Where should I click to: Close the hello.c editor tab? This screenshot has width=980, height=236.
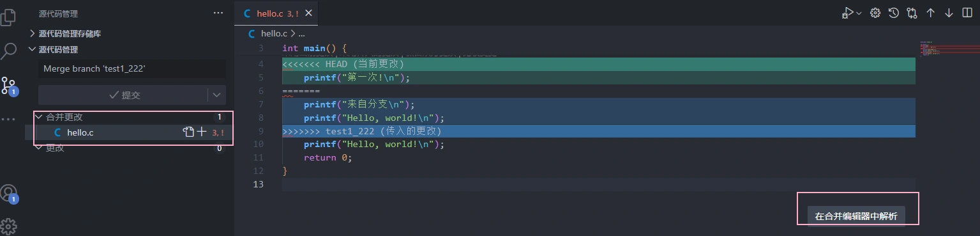309,13
